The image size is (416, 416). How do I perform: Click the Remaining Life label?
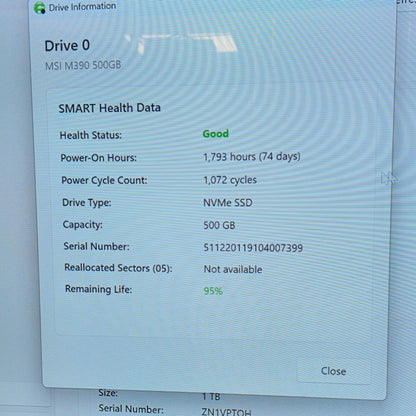point(99,289)
